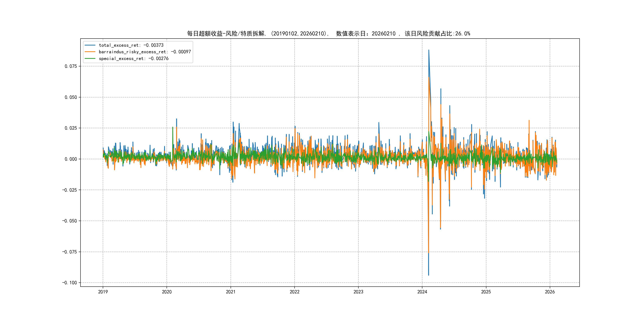Image resolution: width=644 pixels, height=322 pixels.
Task: Click the -0.100 y-axis tick label
Action: coord(70,283)
